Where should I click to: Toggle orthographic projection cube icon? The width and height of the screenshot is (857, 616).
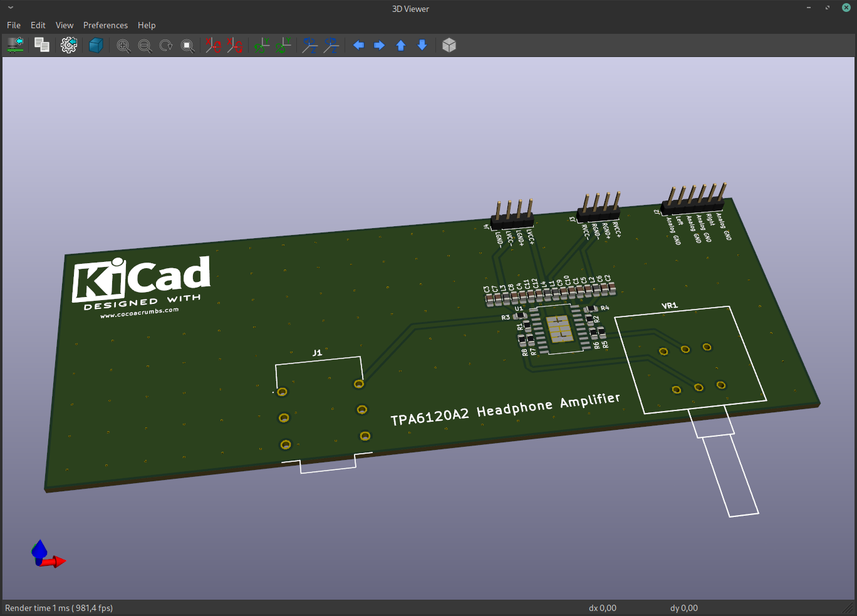point(449,45)
